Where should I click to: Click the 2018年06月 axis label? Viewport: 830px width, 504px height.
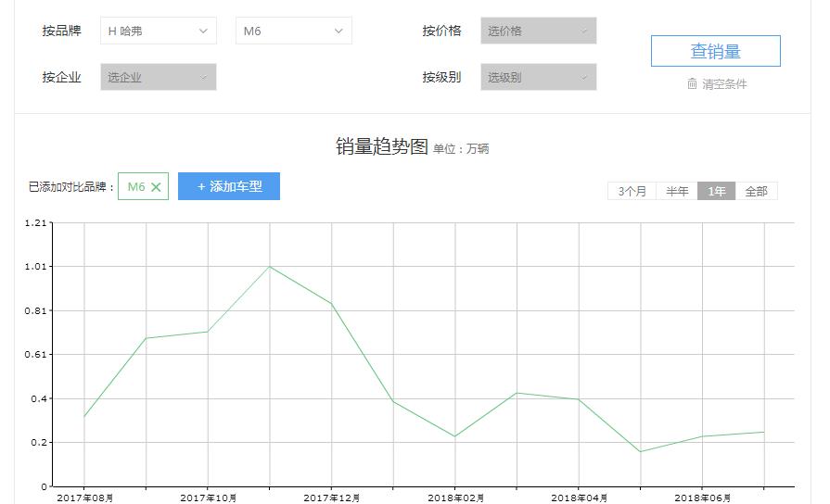(x=702, y=498)
